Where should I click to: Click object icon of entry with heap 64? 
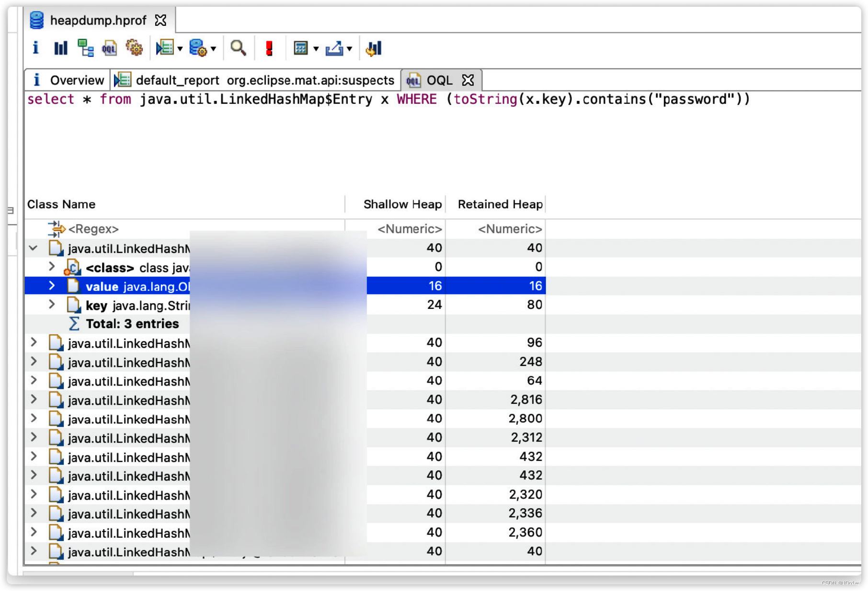[56, 381]
